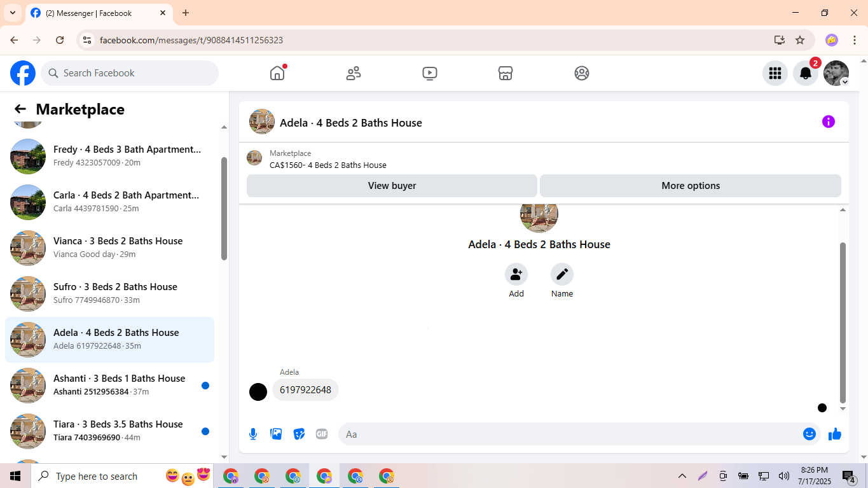The width and height of the screenshot is (868, 488).
Task: Open Fredy 4 Beds 3 Bath Apartment chat
Action: tap(109, 156)
